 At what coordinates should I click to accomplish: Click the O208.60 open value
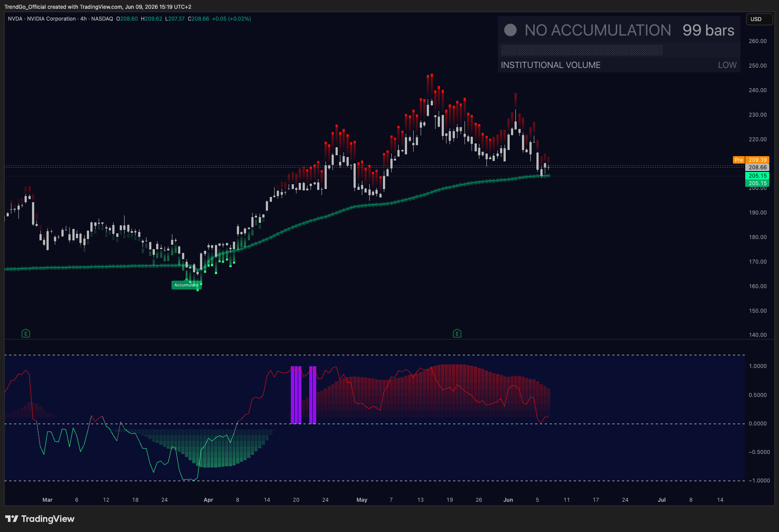127,19
